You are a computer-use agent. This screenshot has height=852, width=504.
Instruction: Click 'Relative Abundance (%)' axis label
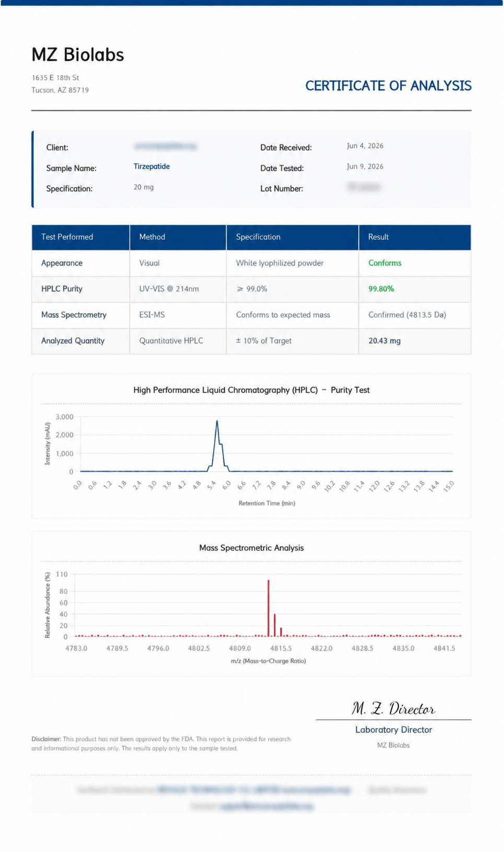48,605
